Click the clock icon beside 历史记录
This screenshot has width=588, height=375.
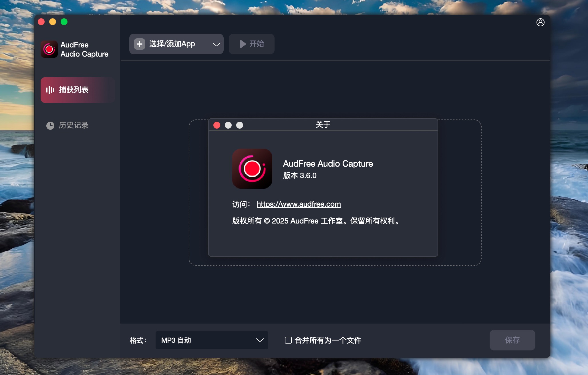coord(50,125)
